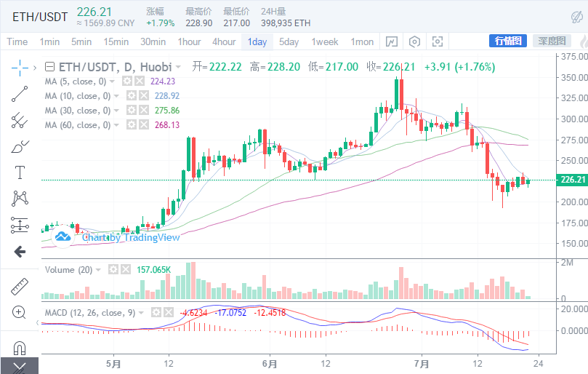Image resolution: width=588 pixels, height=374 pixels.
Task: Select the 15min interval
Action: click(x=116, y=41)
